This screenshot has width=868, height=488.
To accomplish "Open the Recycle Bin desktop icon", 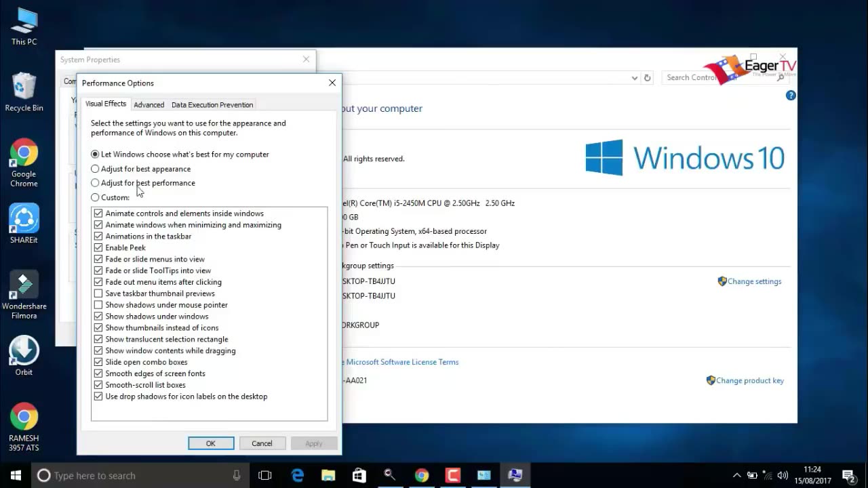I will [x=24, y=93].
